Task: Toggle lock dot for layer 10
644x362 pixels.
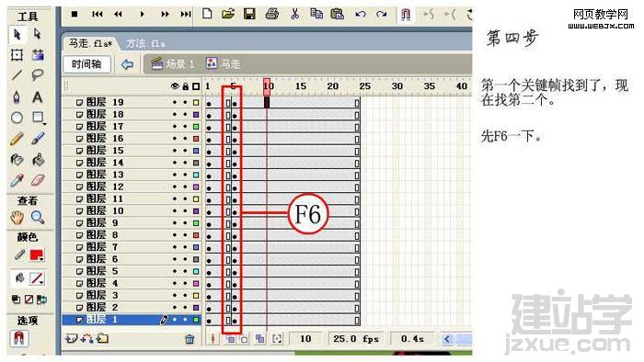Action: 185,211
